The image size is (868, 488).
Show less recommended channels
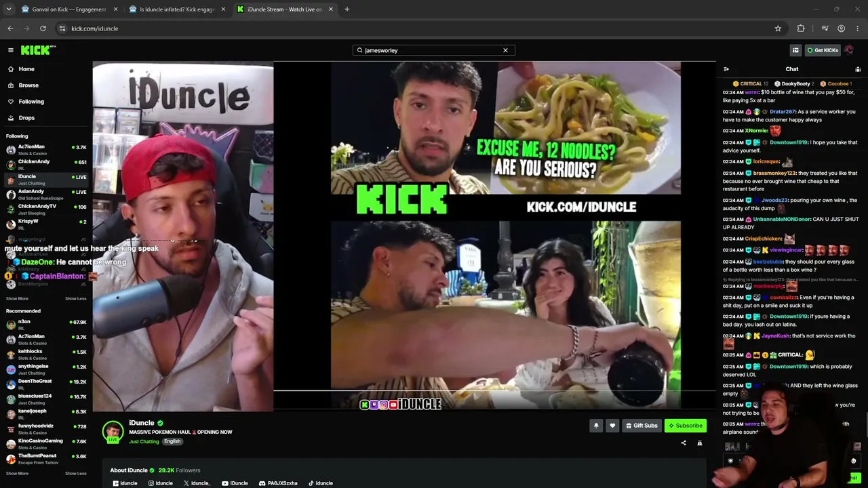point(76,474)
